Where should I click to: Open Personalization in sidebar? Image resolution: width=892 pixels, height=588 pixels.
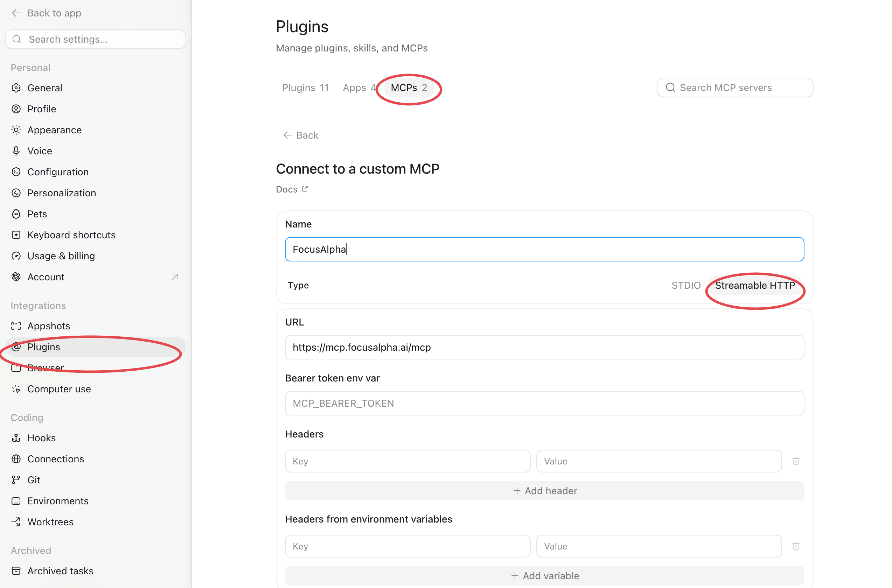pyautogui.click(x=96, y=193)
